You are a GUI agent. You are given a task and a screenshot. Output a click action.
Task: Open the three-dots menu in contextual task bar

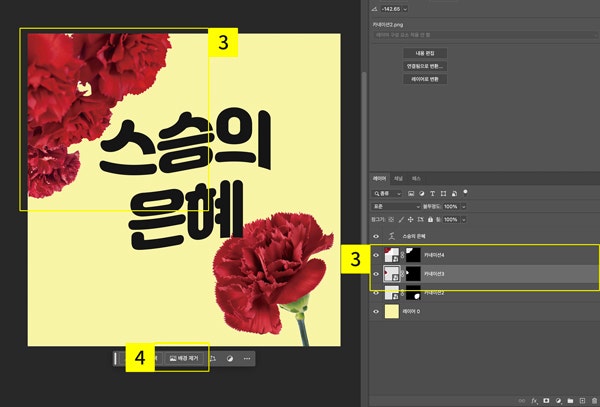[x=246, y=357]
